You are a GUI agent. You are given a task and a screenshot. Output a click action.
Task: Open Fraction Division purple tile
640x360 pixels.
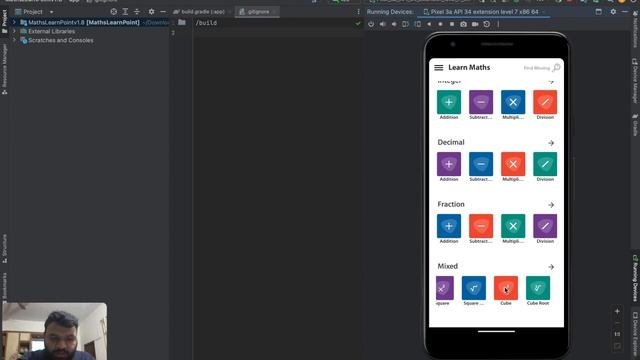coord(545,226)
